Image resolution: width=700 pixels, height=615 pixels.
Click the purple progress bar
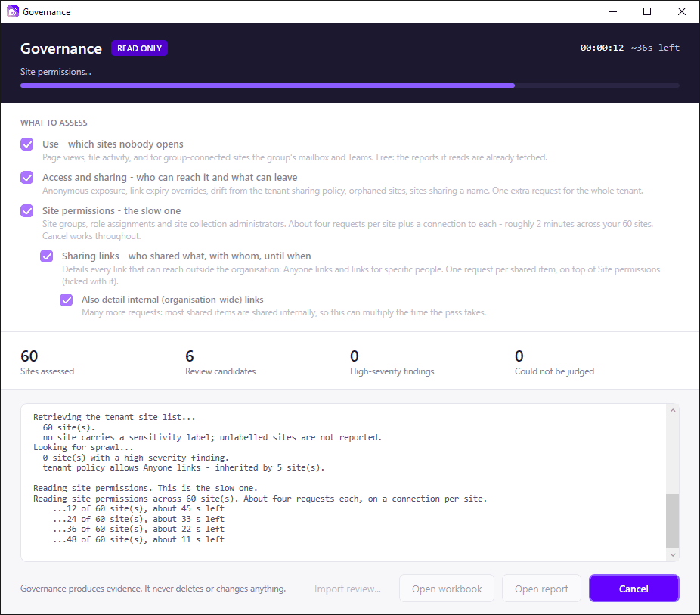268,85
